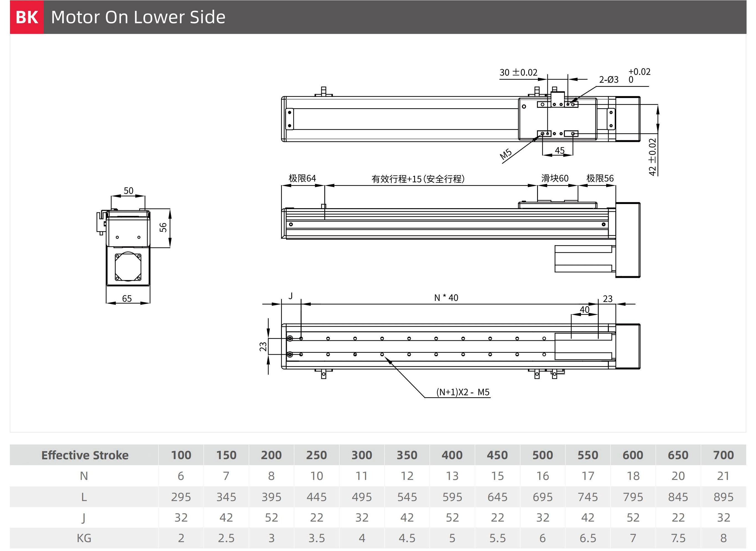The width and height of the screenshot is (756, 551).
Task: Click the 'Motor On Lower Side' title
Action: tap(138, 17)
